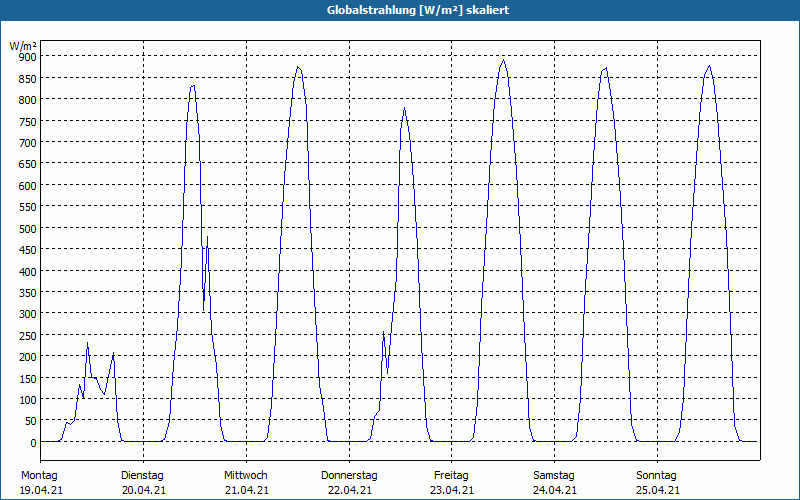The width and height of the screenshot is (800, 500).
Task: Click the Globalstrahlung chart title bar
Action: [x=400, y=10]
